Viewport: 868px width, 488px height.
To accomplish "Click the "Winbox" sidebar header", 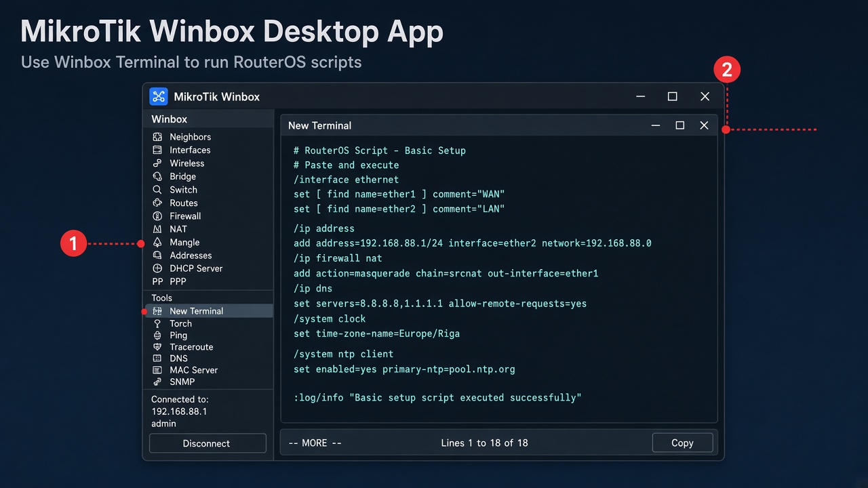I will (170, 119).
